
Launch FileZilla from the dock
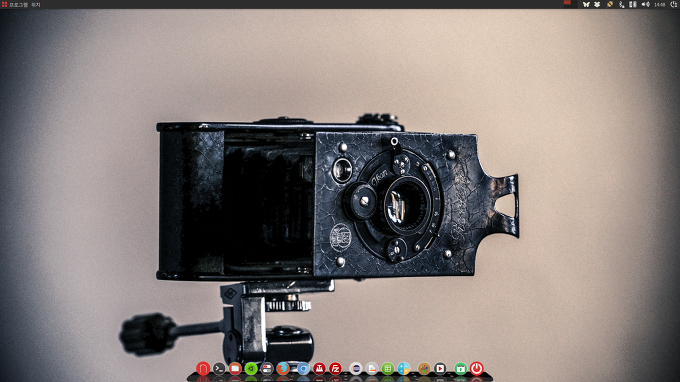(335, 369)
